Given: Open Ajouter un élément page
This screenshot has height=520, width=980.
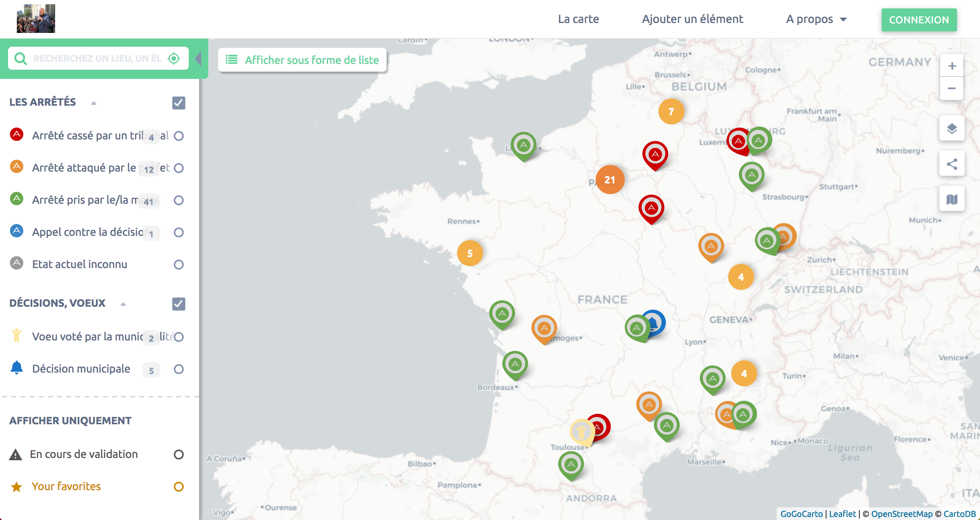Looking at the screenshot, I should tap(692, 19).
